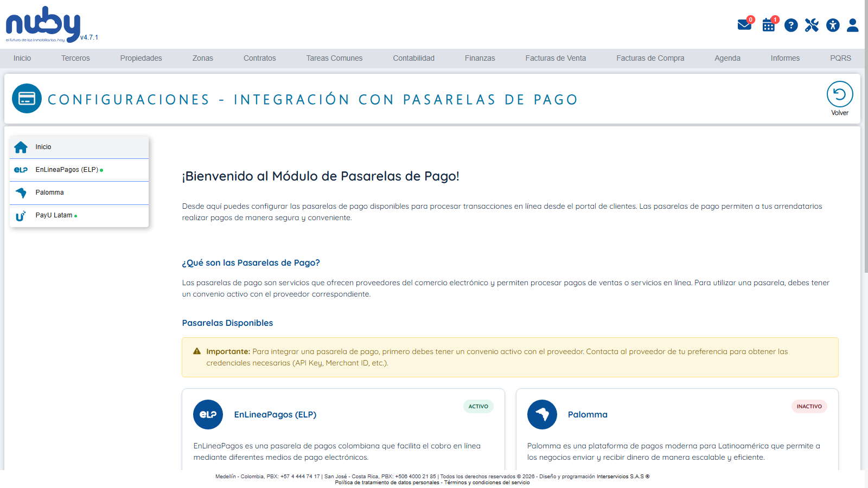Select Palomma in the sidebar list
This screenshot has height=488, width=868.
coord(79,192)
